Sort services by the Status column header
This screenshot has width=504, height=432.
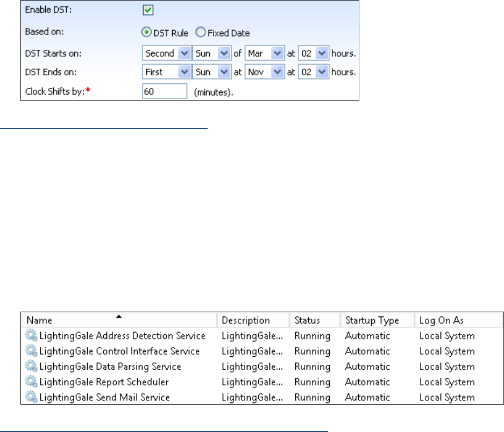(315, 320)
